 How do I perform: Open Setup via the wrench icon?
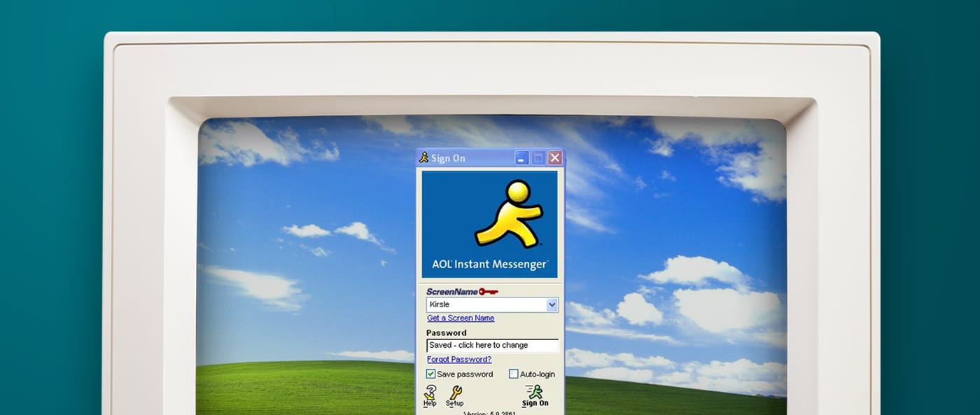pos(455,393)
